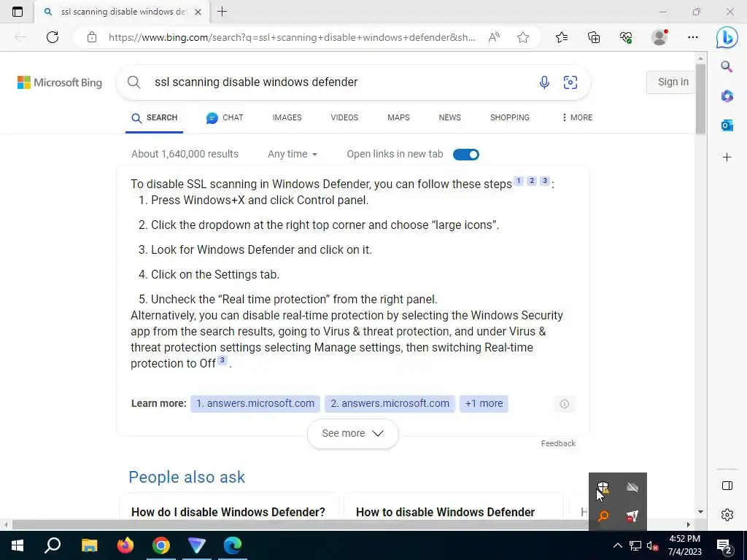Open Browser essentials heart icon
Screen dimensions: 747x560
click(x=626, y=37)
